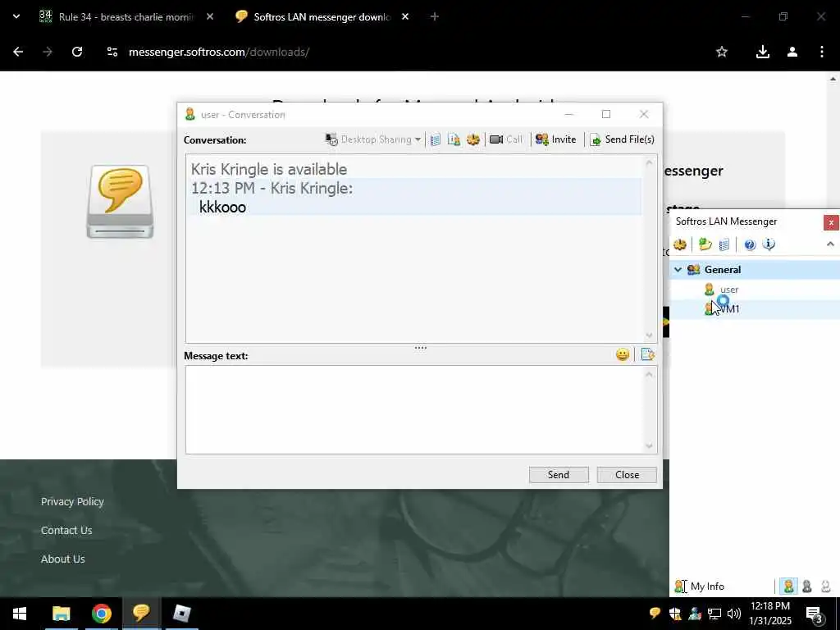Open a new browser tab
This screenshot has height=630, width=840.
coord(435,16)
